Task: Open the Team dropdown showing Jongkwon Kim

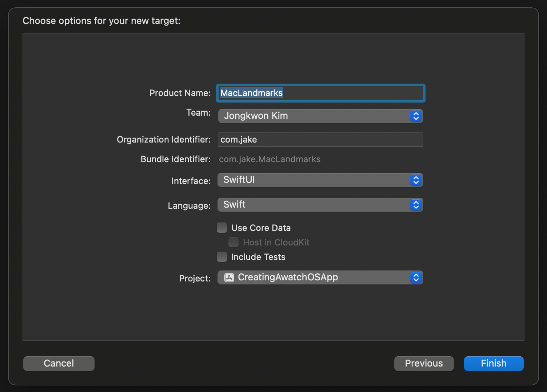Action: (320, 116)
